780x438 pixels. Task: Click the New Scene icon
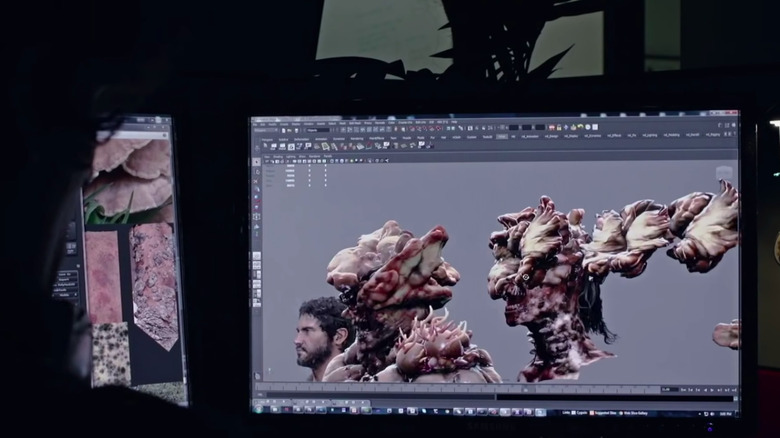[284, 130]
